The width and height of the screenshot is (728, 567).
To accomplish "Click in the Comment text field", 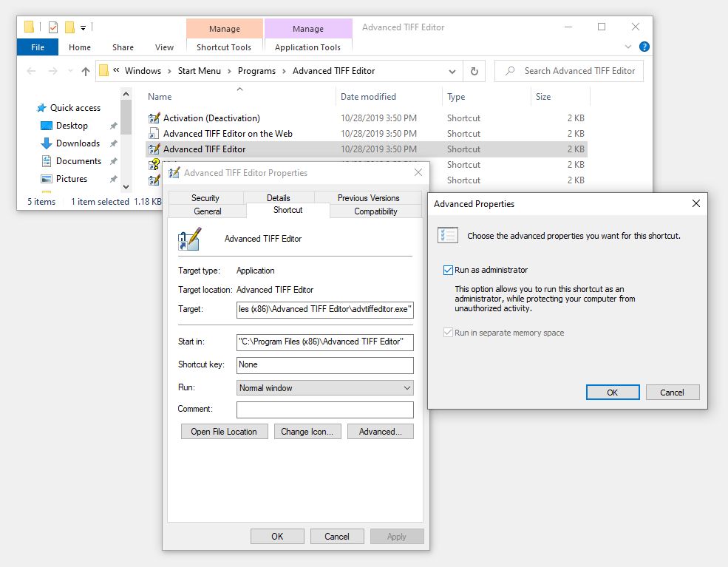I will [324, 410].
